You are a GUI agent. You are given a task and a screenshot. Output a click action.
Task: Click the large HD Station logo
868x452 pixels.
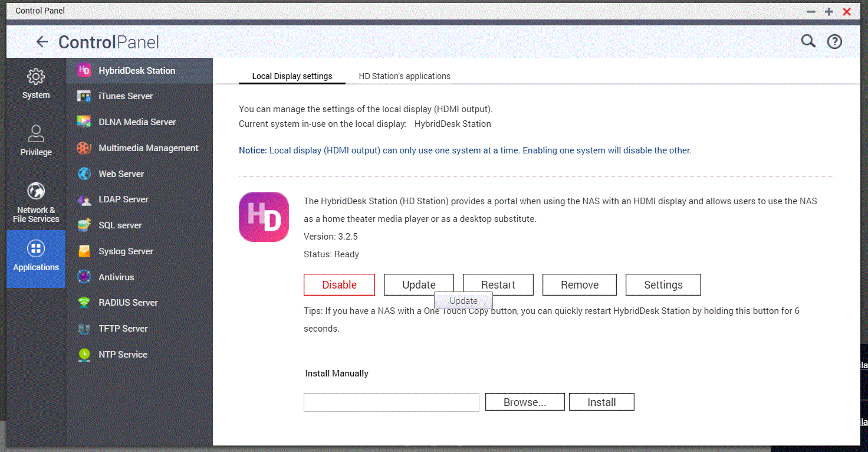(x=264, y=217)
